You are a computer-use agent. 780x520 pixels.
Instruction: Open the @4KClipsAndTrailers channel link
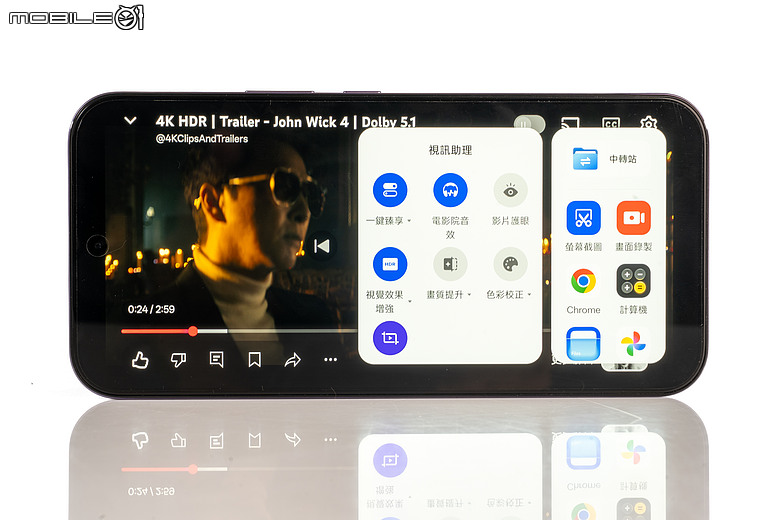click(202, 139)
